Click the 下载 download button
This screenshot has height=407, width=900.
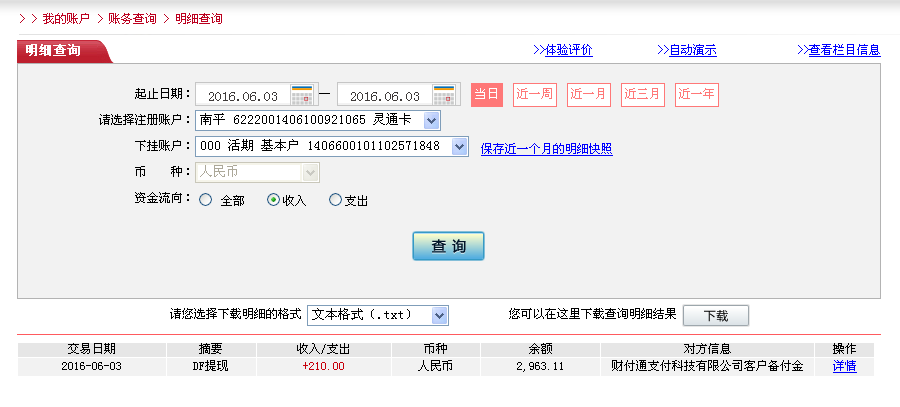[x=715, y=315]
